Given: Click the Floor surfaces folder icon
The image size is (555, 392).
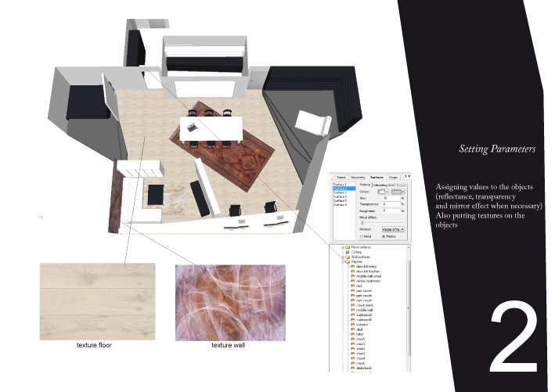Looking at the screenshot, I should tap(348, 247).
